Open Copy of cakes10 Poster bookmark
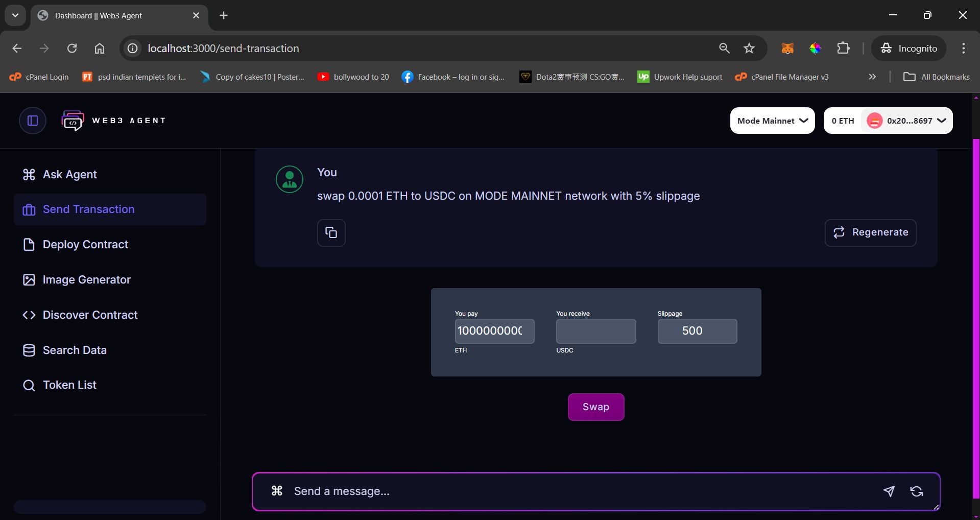The width and height of the screenshot is (980, 520). 252,77
